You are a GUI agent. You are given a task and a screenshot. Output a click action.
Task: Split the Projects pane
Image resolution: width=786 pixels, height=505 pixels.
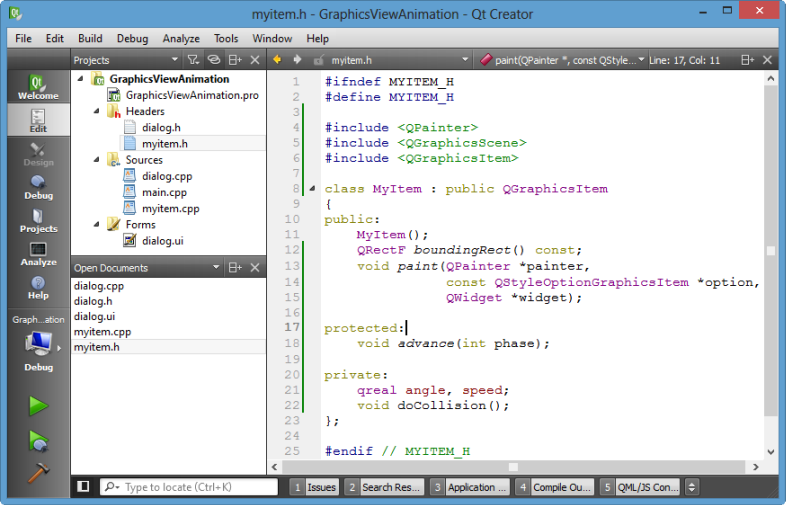(235, 60)
